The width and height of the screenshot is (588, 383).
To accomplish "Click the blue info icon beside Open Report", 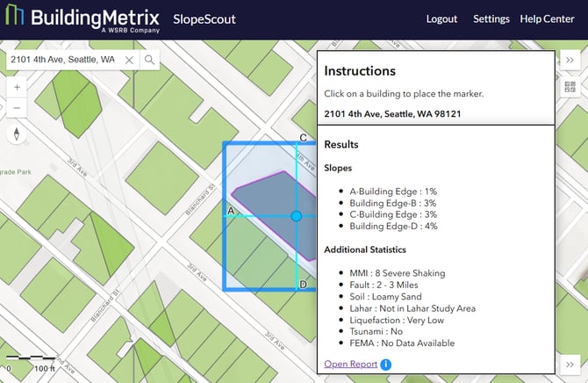I will coord(385,365).
